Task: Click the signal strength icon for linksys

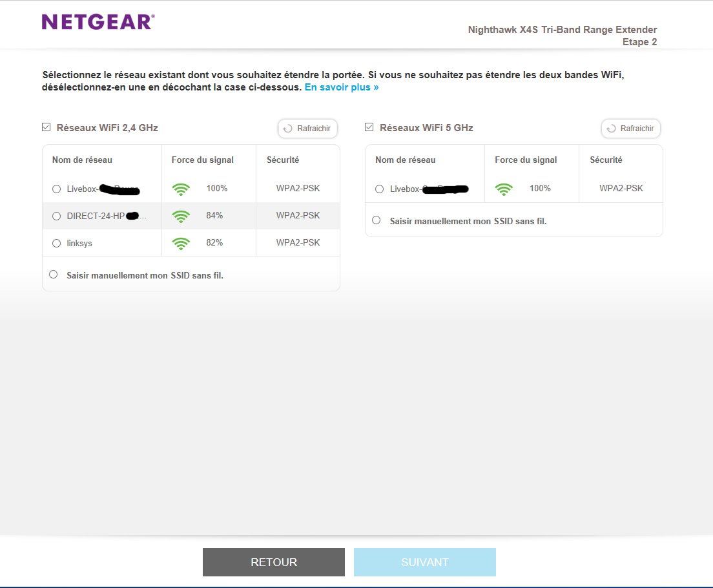Action: coord(181,243)
